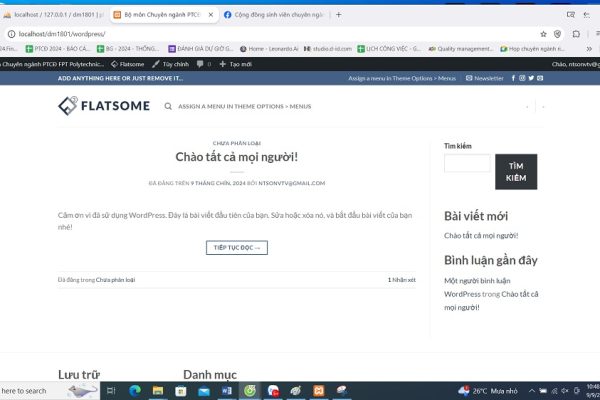Open the site name menu in the admin bar

52,64
